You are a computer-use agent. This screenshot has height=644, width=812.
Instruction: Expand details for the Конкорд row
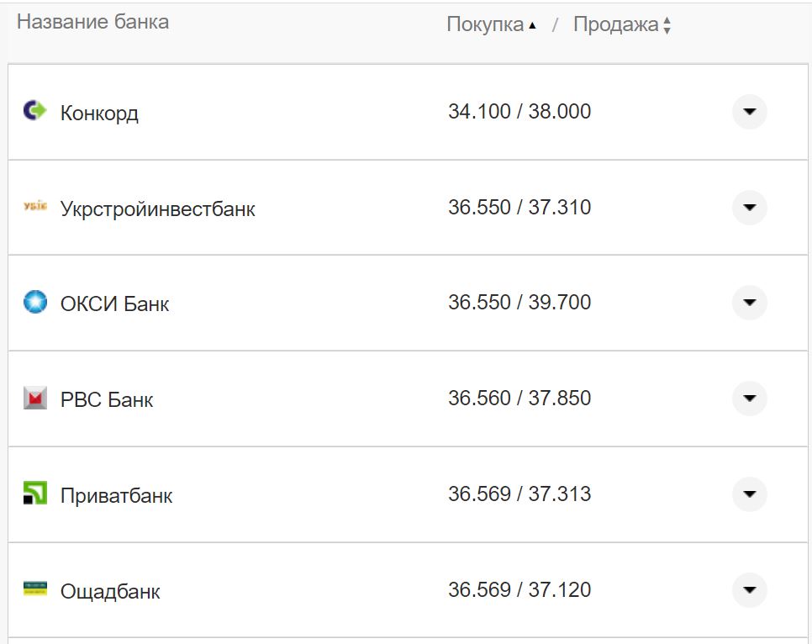pyautogui.click(x=749, y=112)
